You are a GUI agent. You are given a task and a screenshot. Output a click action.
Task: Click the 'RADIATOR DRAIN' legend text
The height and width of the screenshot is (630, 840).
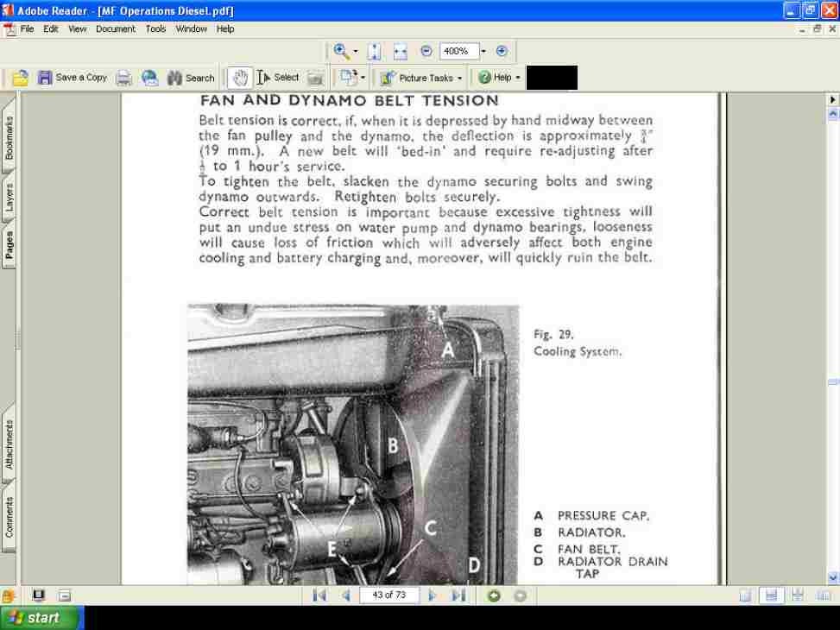click(613, 562)
